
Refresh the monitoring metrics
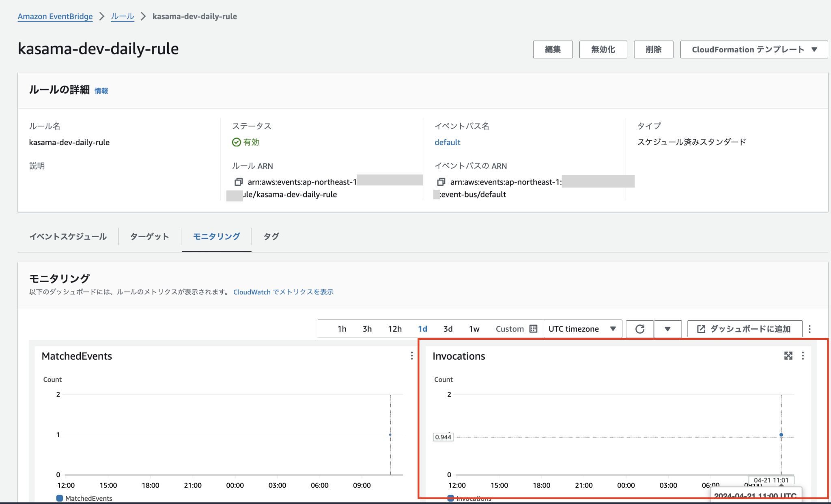pos(639,329)
